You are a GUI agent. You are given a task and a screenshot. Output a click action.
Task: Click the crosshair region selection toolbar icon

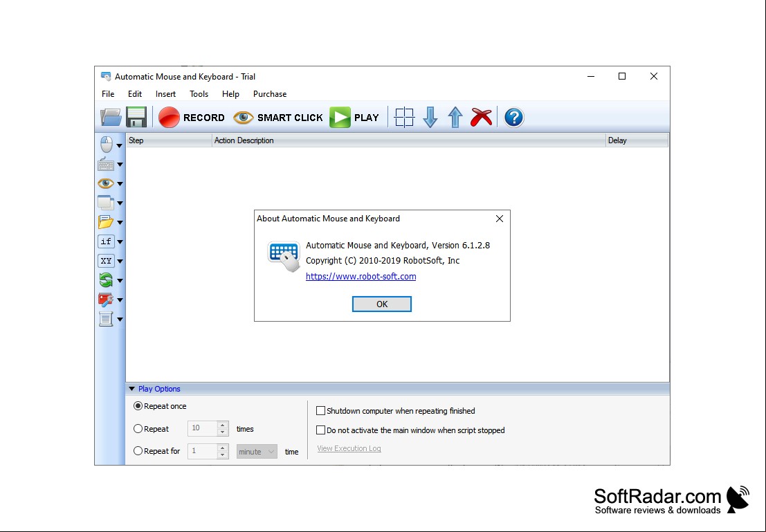pyautogui.click(x=405, y=117)
